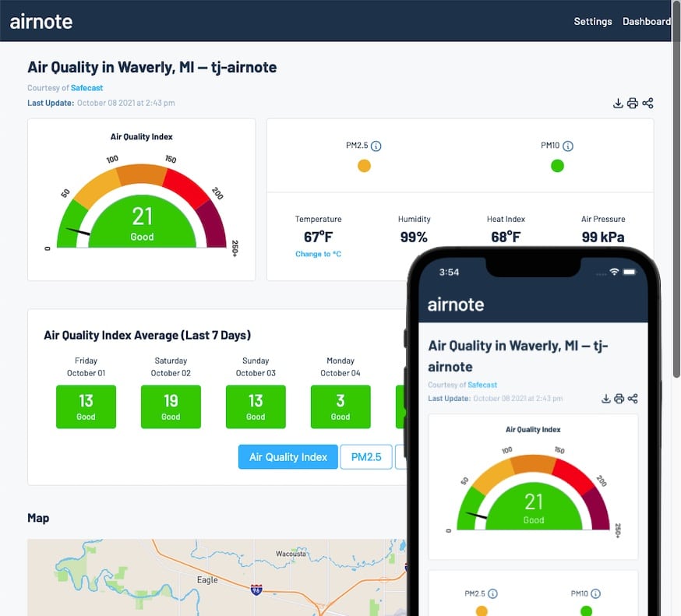Click the download data icon
The height and width of the screenshot is (616, 681).
point(618,103)
